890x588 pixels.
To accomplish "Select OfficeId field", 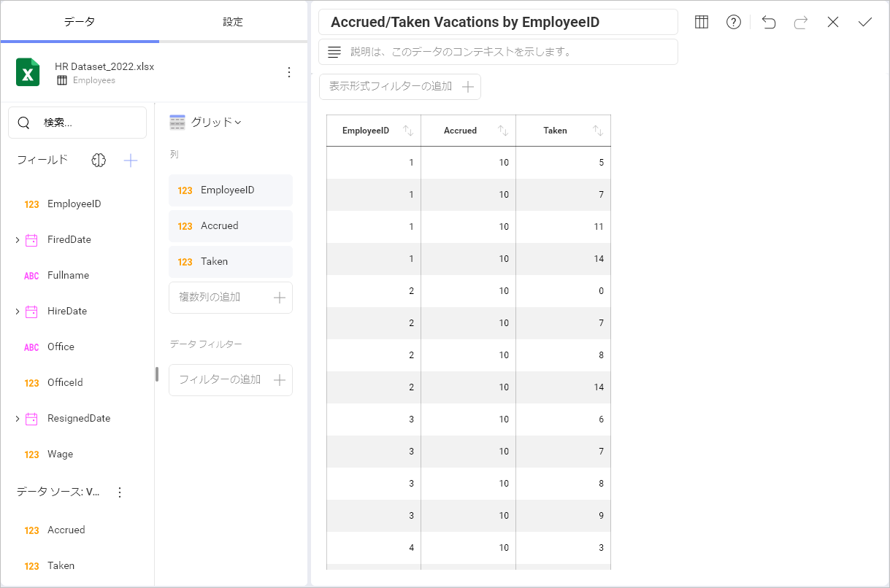I will 65,383.
